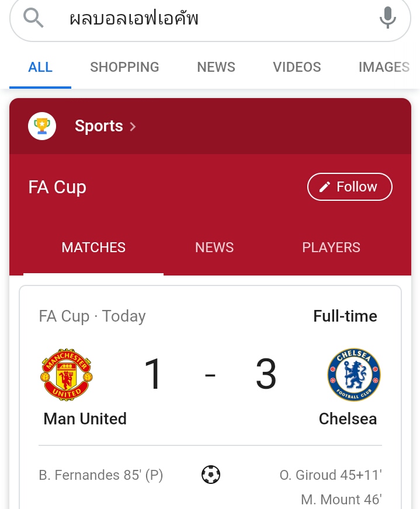The height and width of the screenshot is (509, 420).
Task: Select the ALL results tab
Action: pos(40,67)
